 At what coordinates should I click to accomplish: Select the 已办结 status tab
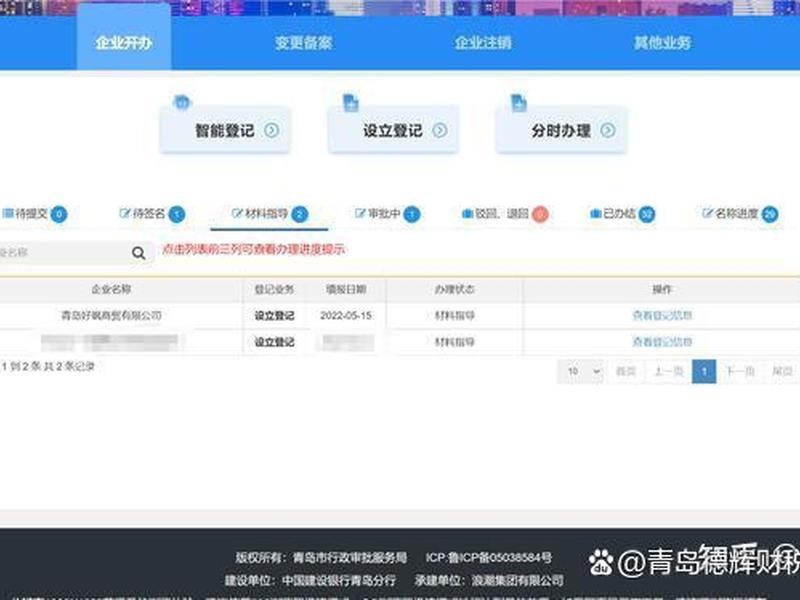coord(622,214)
